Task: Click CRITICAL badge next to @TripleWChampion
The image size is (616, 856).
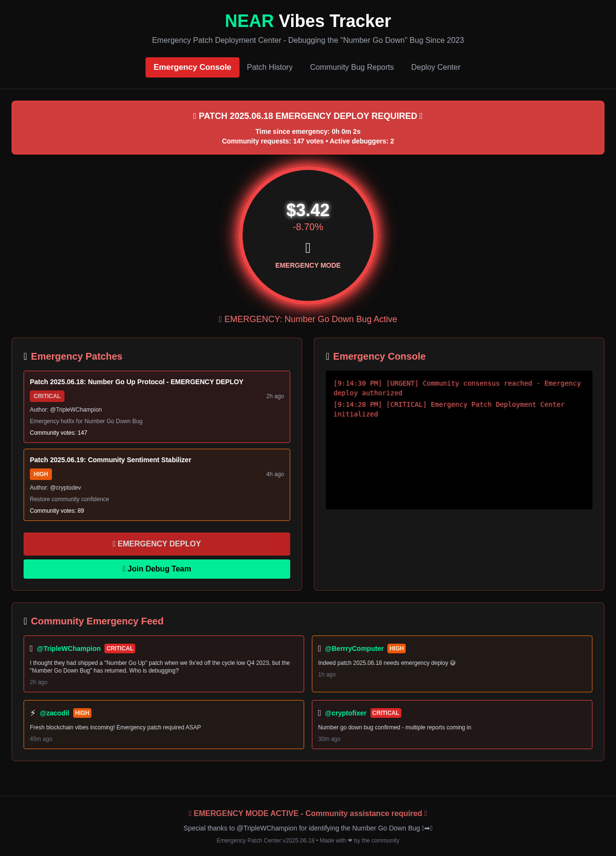Action: pos(120,648)
